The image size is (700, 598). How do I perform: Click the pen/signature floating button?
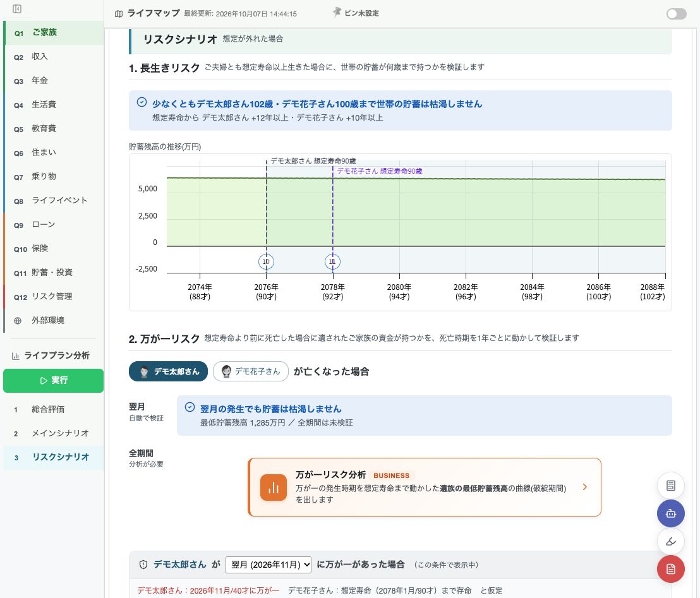[x=670, y=541]
